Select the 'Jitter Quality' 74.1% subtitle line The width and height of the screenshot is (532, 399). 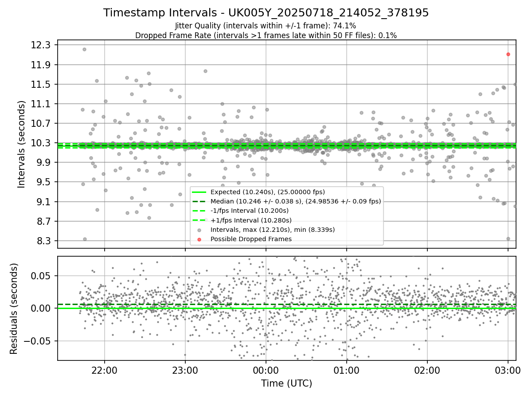(266, 26)
